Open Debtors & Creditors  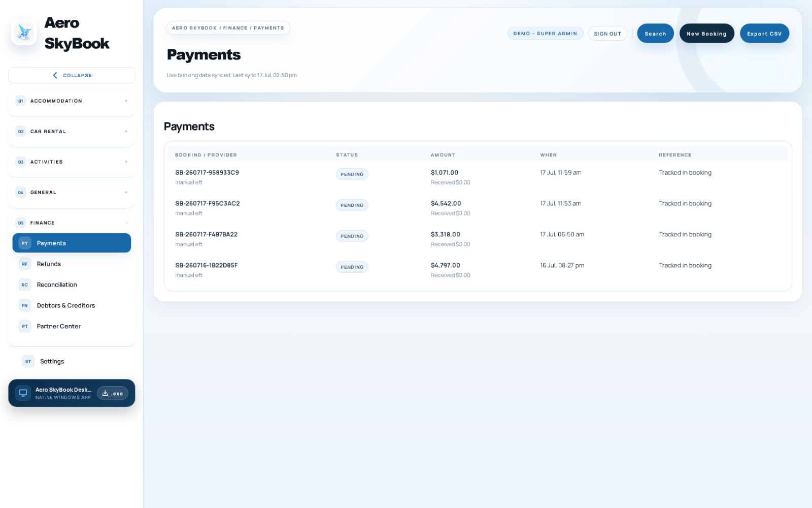(x=72, y=306)
